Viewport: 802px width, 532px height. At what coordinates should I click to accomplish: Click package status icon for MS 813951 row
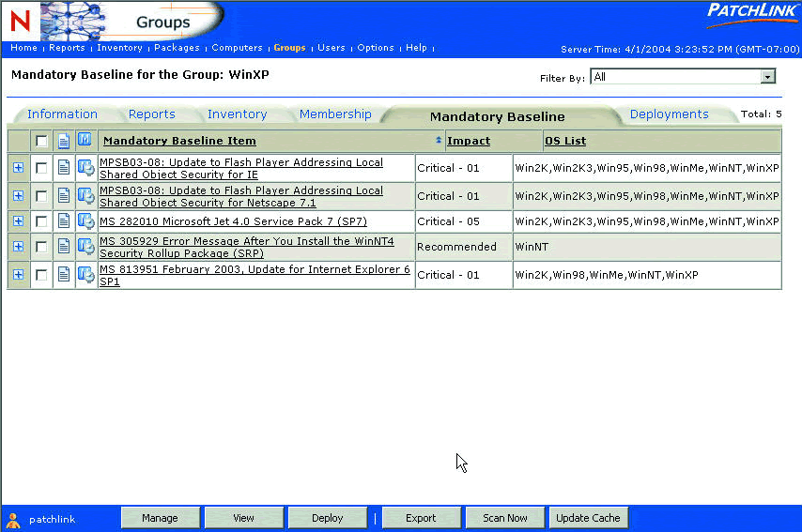pos(86,274)
